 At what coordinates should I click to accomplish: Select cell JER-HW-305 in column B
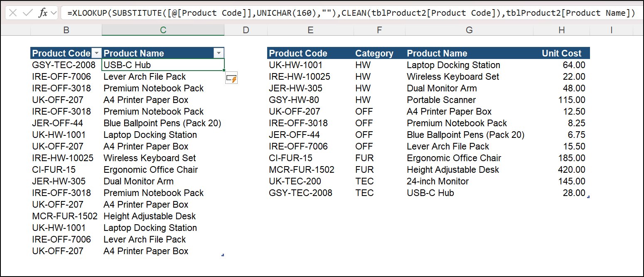coord(66,181)
